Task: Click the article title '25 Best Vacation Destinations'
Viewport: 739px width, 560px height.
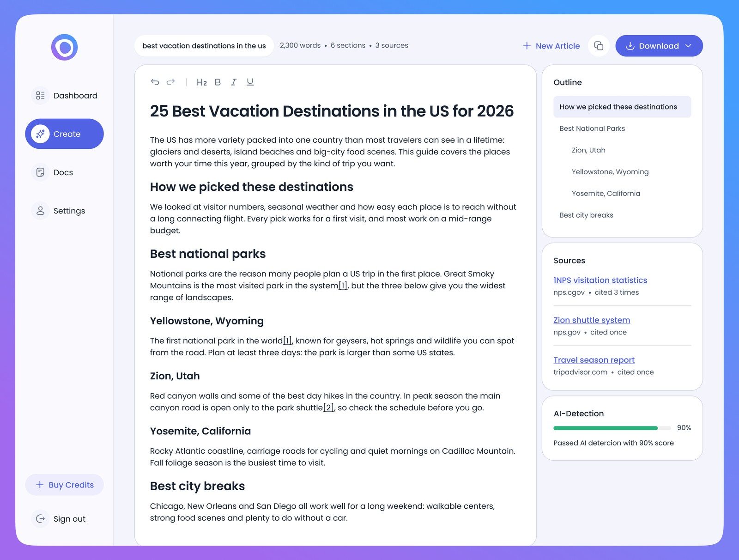Action: [x=332, y=111]
